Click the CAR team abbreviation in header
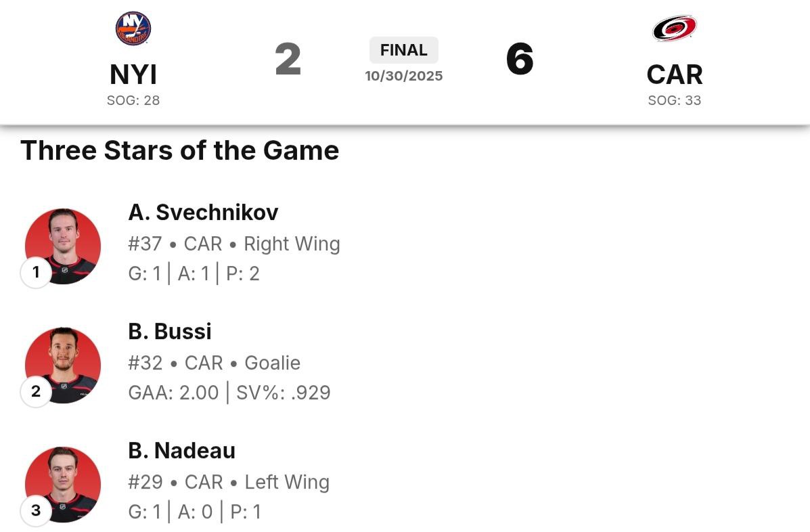 [x=674, y=74]
